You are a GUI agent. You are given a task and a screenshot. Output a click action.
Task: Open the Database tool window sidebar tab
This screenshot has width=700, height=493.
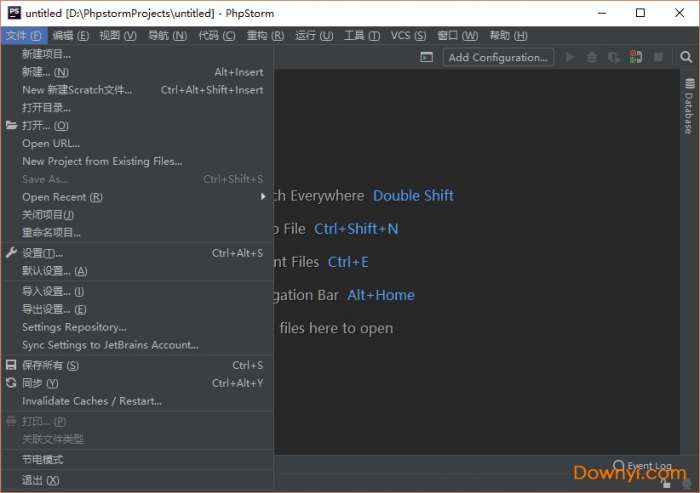[x=688, y=107]
